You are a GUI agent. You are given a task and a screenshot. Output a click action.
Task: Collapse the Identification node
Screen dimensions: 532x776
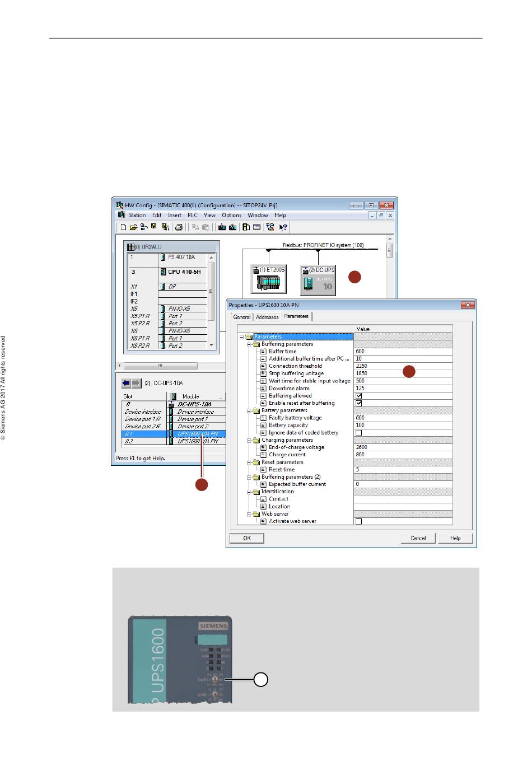[x=249, y=492]
